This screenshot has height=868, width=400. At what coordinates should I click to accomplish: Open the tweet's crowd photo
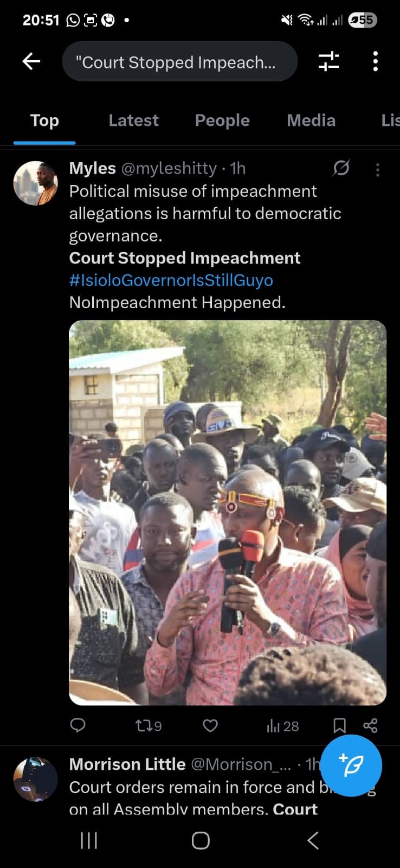(x=228, y=513)
